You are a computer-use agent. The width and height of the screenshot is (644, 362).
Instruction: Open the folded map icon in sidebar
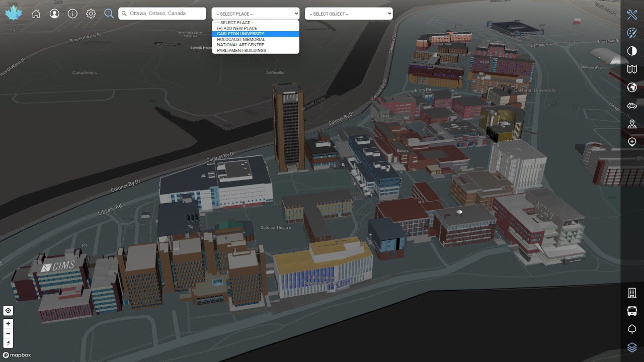[632, 69]
